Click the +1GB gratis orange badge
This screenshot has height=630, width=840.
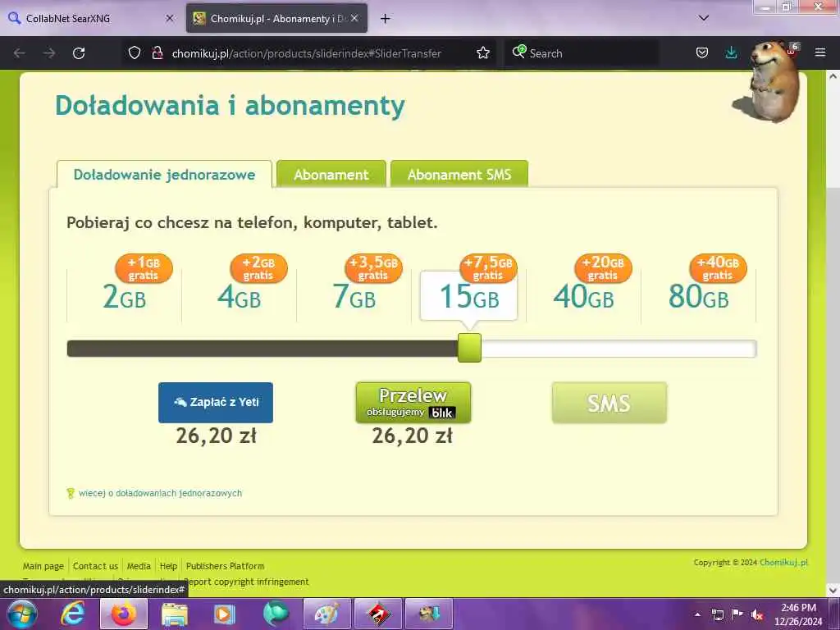[x=144, y=268]
